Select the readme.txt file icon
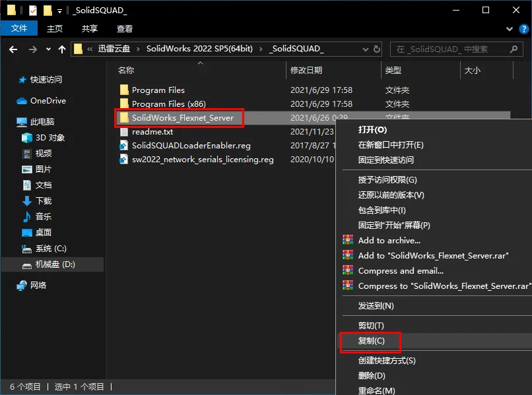Viewport: 532px width, 395px height. pyautogui.click(x=124, y=131)
